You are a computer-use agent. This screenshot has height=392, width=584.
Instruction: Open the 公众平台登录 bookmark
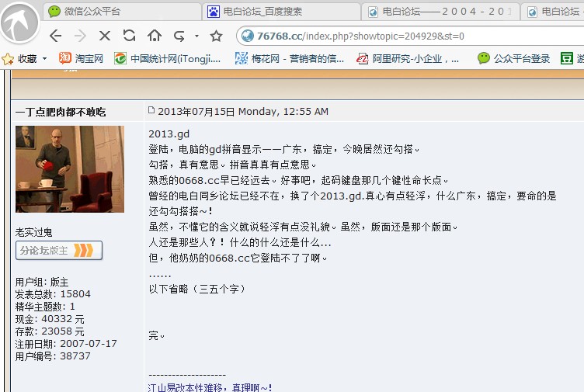[513, 58]
